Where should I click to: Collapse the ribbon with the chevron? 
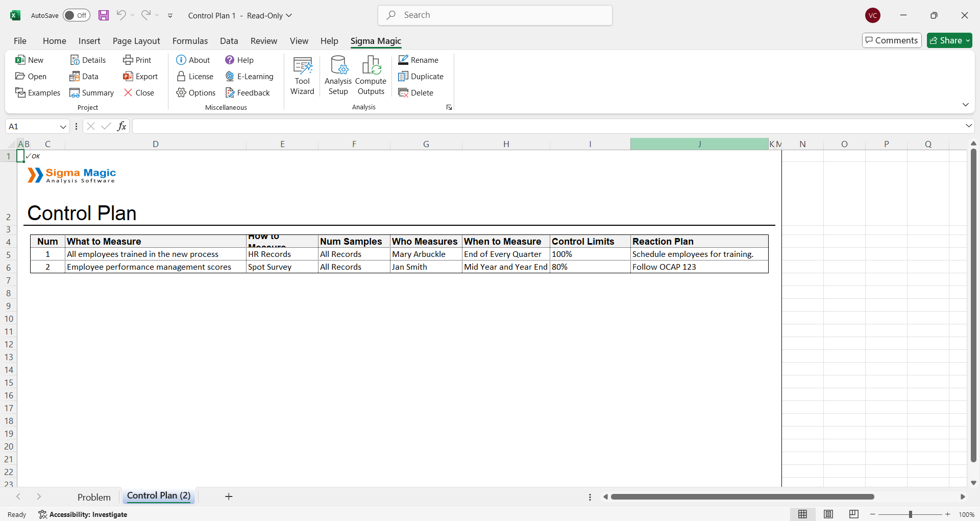point(965,105)
